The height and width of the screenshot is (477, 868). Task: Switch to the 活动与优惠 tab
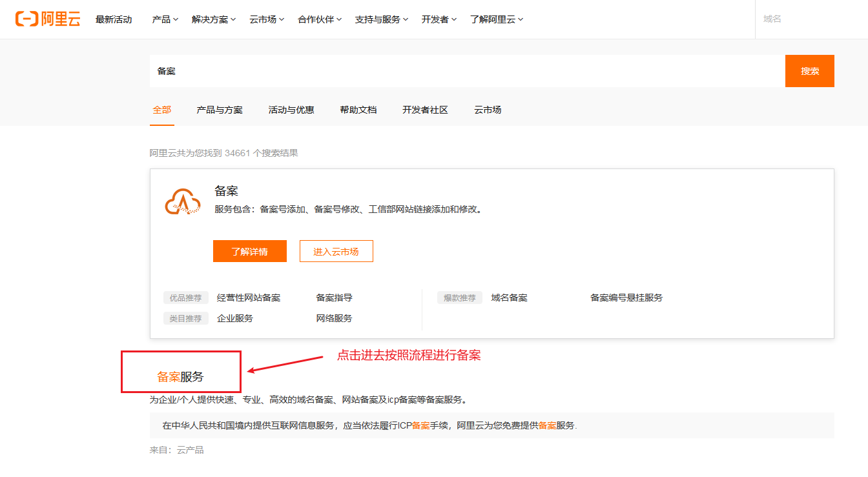click(291, 110)
